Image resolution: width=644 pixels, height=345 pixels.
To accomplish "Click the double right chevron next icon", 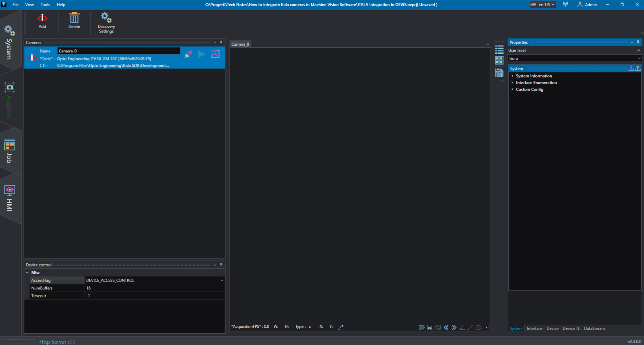I will tap(454, 328).
